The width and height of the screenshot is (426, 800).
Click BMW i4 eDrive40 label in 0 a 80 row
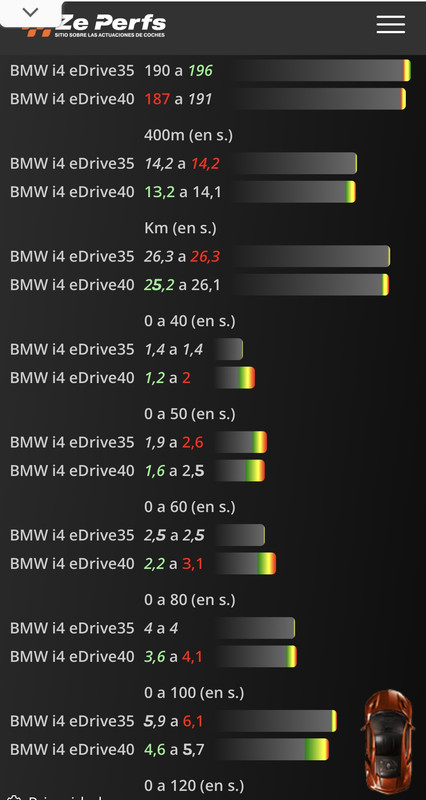(x=72, y=657)
